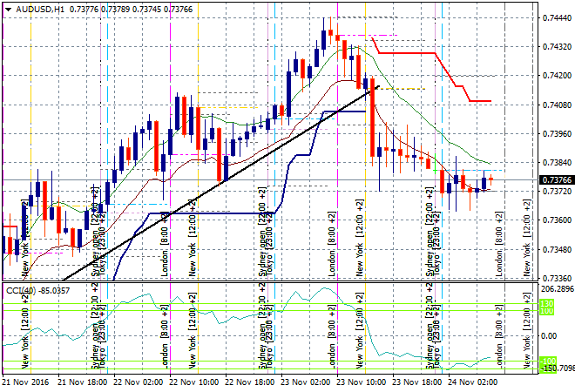
Task: Click the tall red candle of the 23 Nov drop
Action: [372, 120]
